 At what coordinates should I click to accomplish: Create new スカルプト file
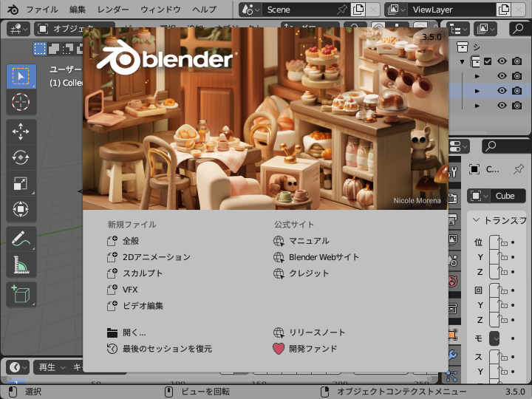134,273
